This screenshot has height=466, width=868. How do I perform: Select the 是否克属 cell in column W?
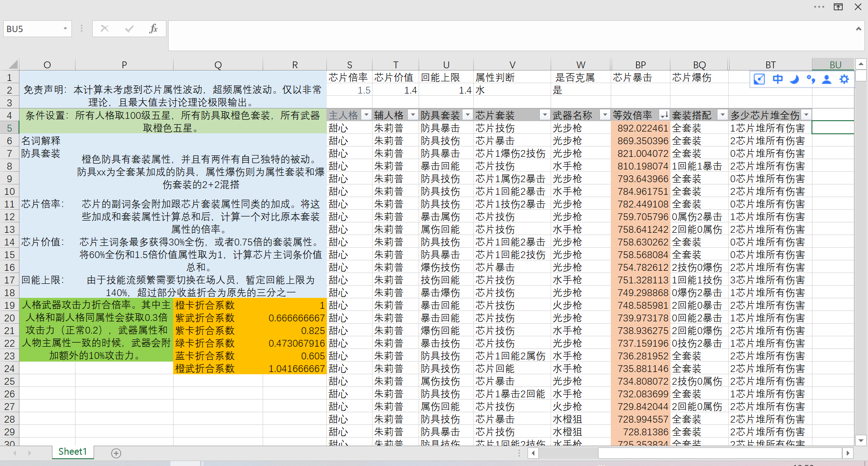click(x=580, y=77)
